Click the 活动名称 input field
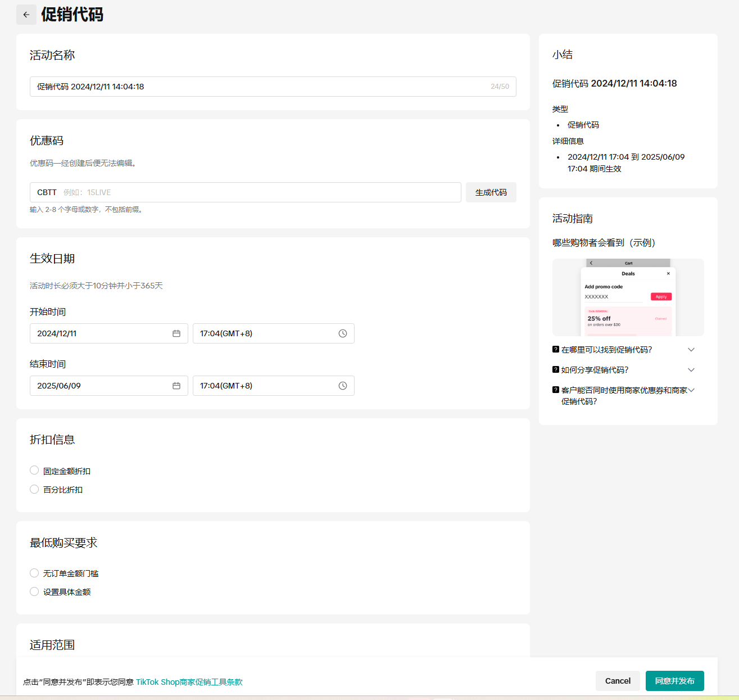 pyautogui.click(x=259, y=87)
